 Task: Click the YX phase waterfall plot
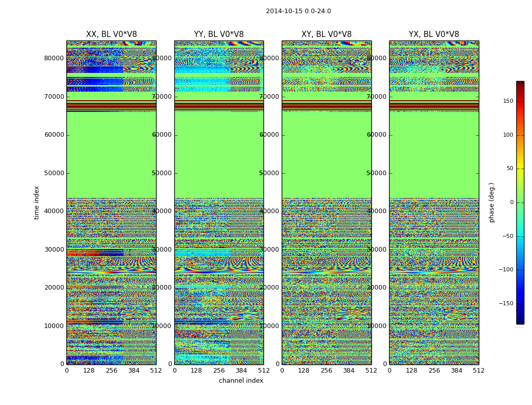click(434, 202)
